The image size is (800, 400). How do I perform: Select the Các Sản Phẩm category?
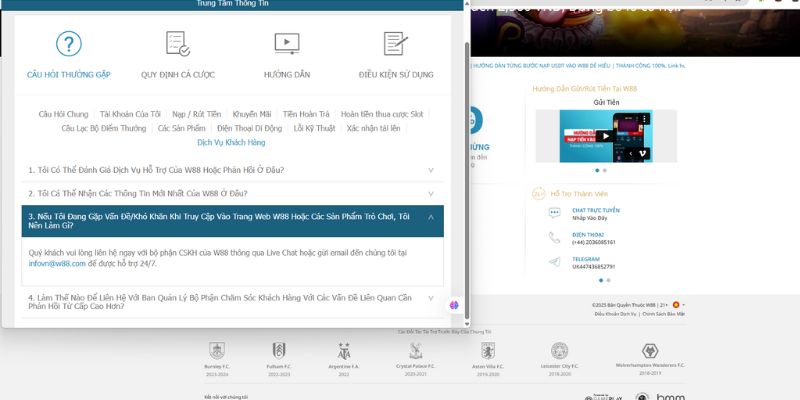[182, 129]
